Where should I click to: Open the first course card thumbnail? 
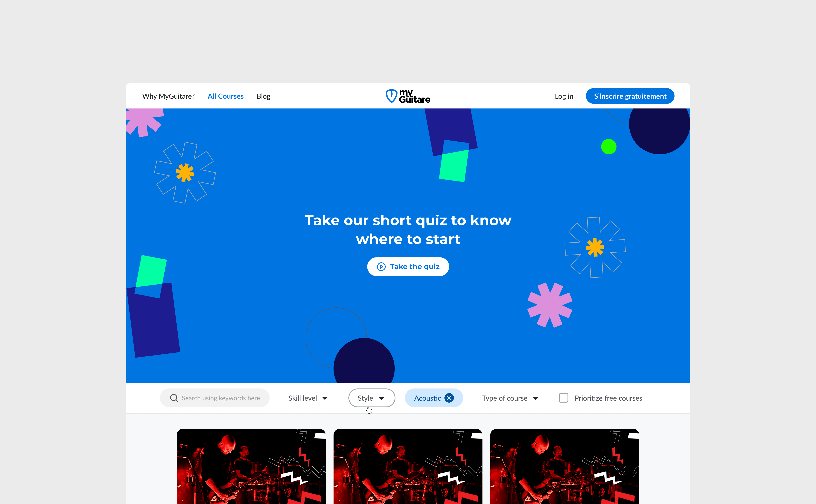(x=251, y=466)
